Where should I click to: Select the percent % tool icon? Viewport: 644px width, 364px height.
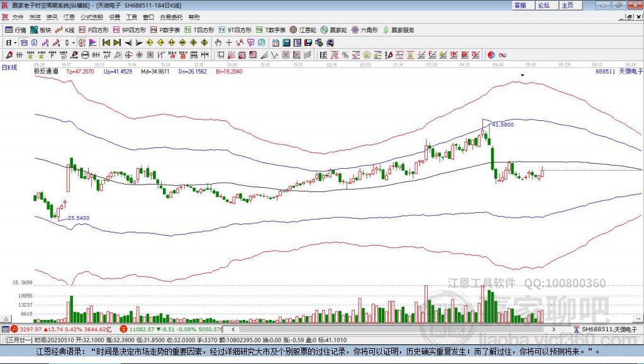(345, 55)
